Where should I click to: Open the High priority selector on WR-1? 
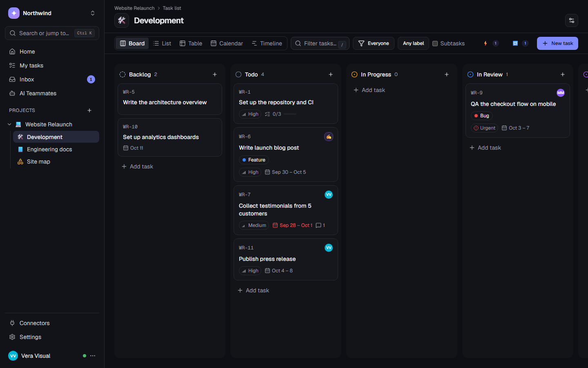coord(250,114)
